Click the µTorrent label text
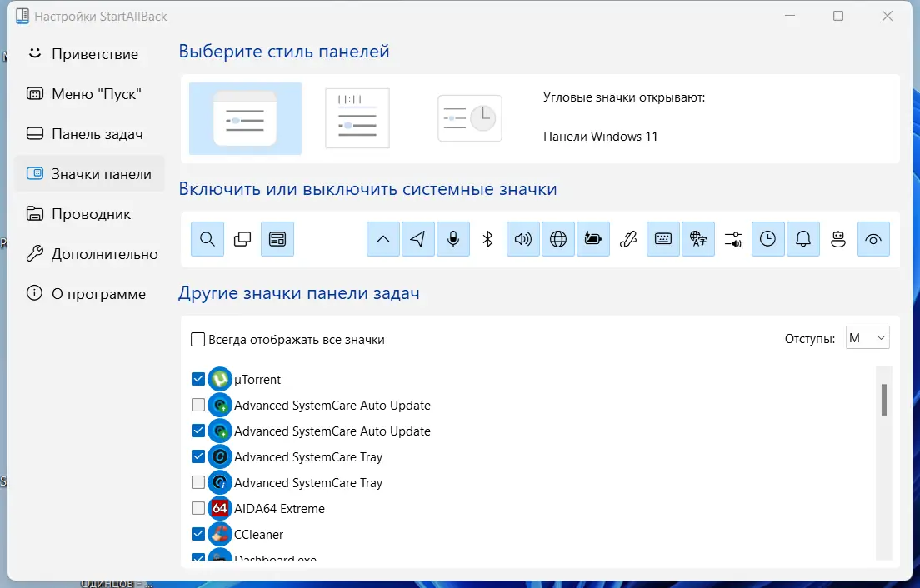The height and width of the screenshot is (588, 920). (257, 380)
